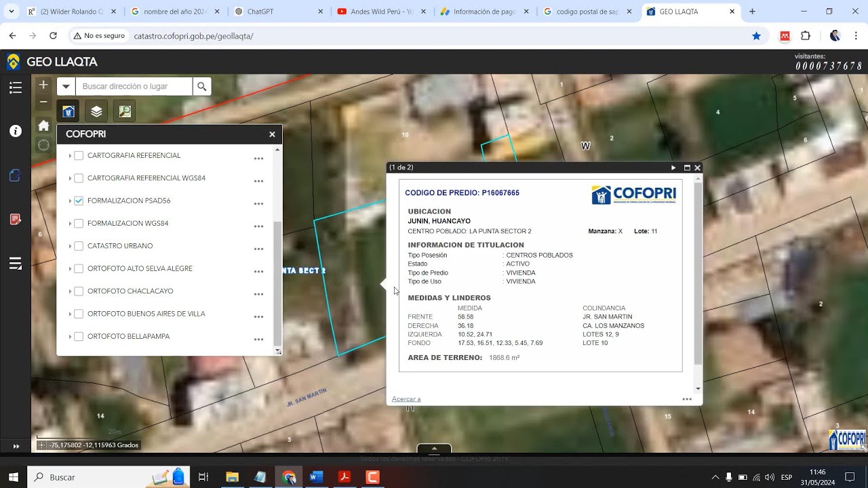This screenshot has height=488, width=868.
Task: Switch to nombre del año 2024 tab
Action: point(174,12)
